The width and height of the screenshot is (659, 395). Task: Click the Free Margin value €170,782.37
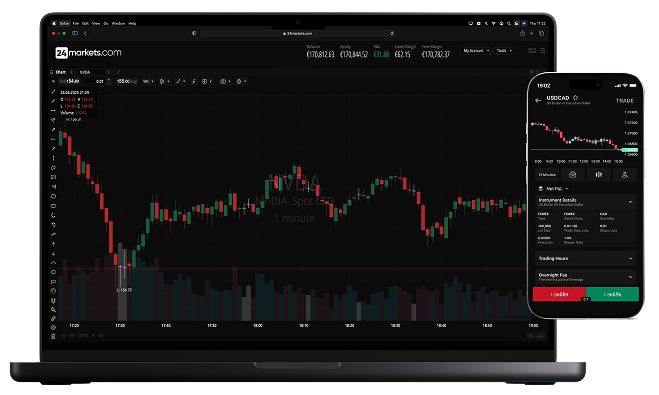[x=436, y=54]
